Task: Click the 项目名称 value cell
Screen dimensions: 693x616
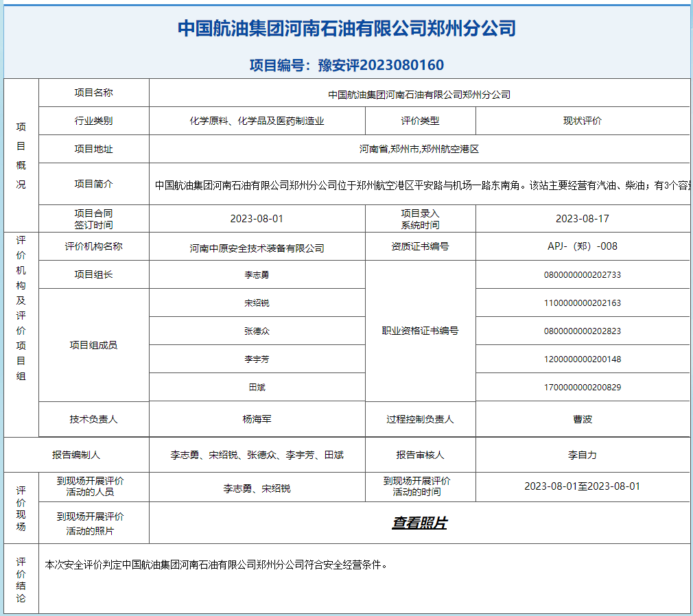Action: [x=419, y=95]
